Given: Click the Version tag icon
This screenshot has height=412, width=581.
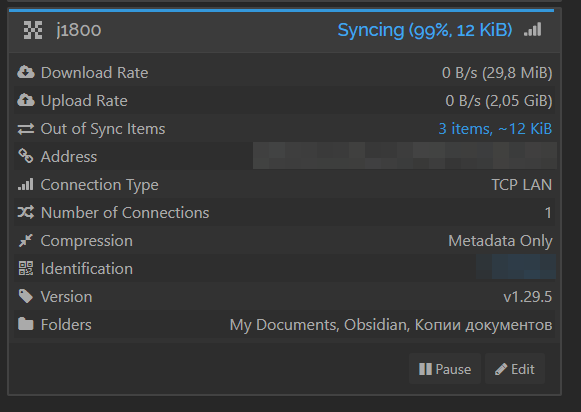Looking at the screenshot, I should [26, 296].
